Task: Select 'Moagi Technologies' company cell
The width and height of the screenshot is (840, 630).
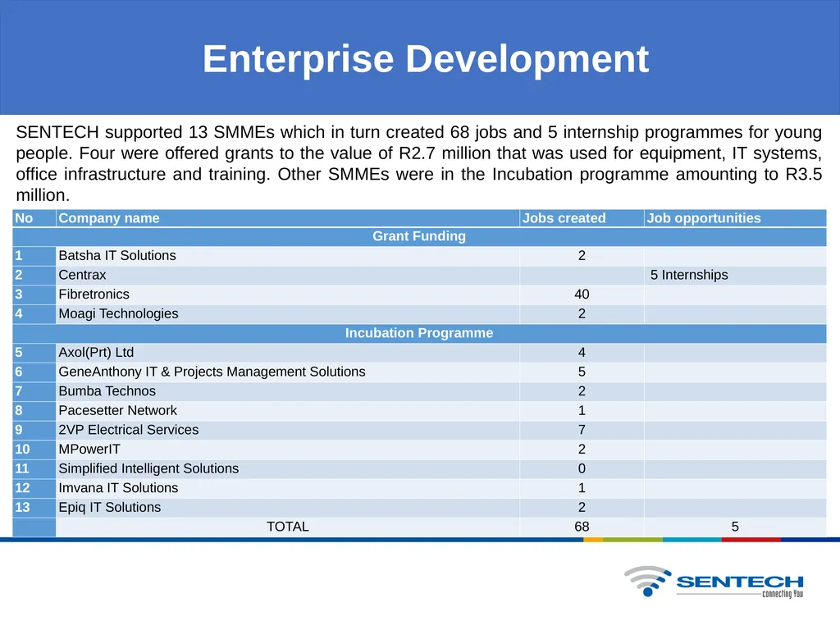Action: (x=288, y=313)
